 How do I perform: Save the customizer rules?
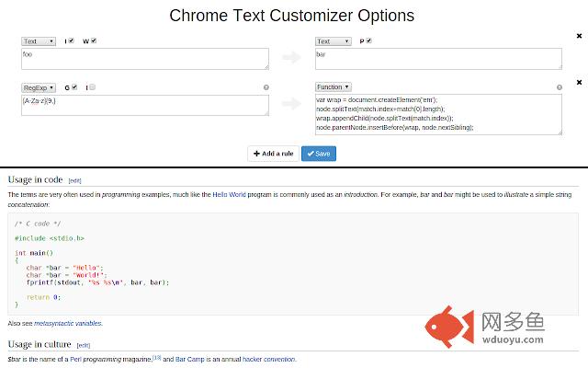point(319,154)
